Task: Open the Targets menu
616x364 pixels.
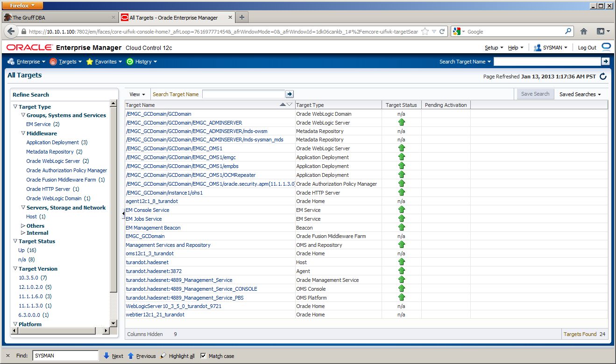Action: [x=67, y=62]
